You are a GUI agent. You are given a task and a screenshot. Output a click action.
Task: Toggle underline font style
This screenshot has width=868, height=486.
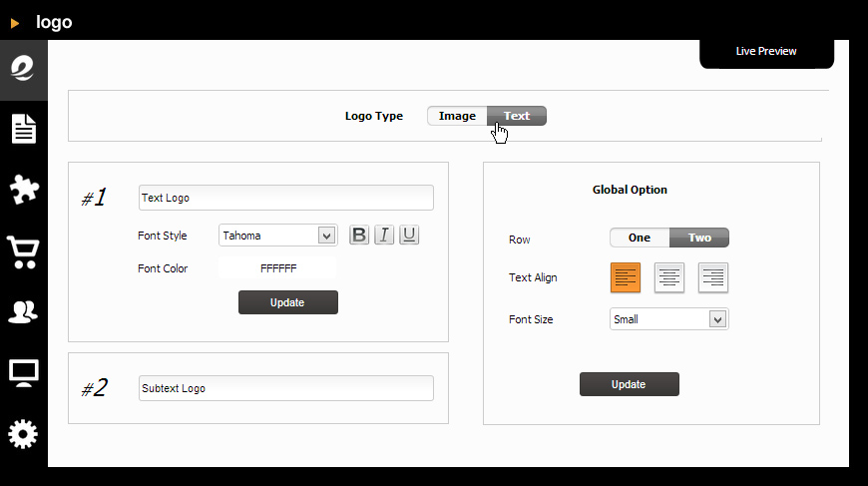(409, 236)
